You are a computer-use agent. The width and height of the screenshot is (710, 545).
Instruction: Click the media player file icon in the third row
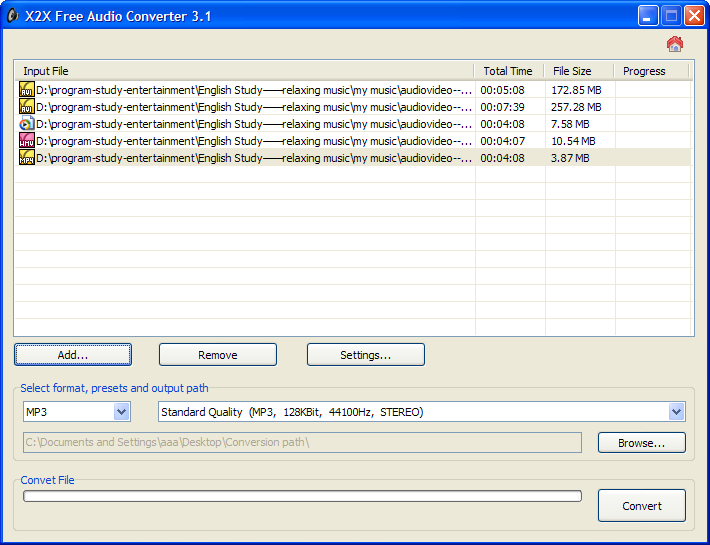[27, 124]
